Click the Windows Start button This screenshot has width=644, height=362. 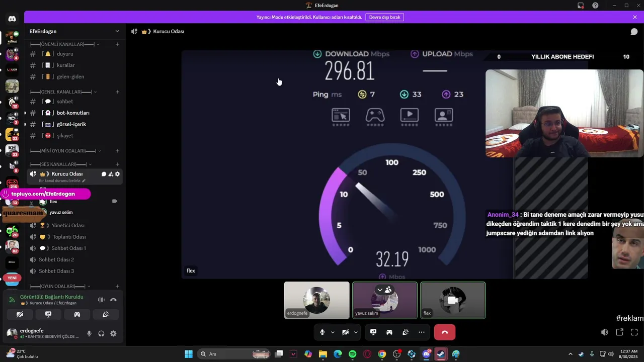click(189, 354)
